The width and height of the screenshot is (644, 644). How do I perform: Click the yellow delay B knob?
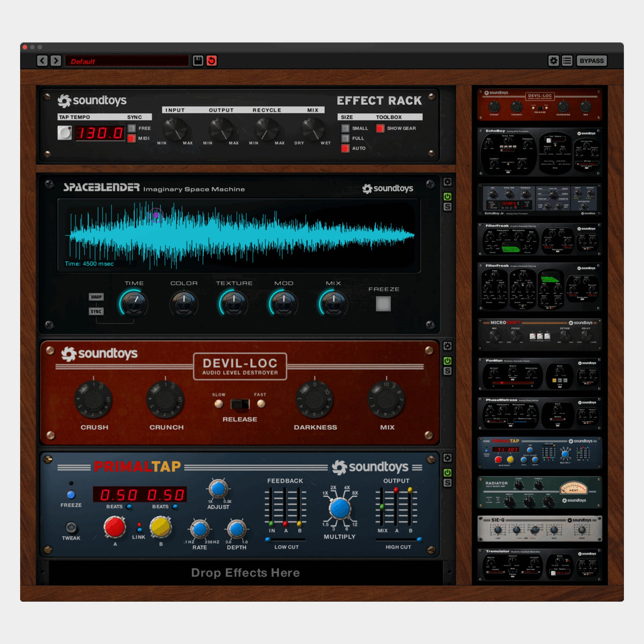[x=160, y=527]
